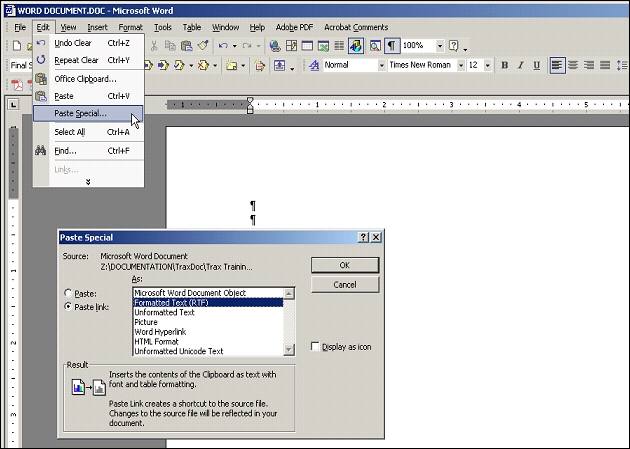The width and height of the screenshot is (630, 449).
Task: Click the Paste Special dialog help button
Action: (363, 237)
